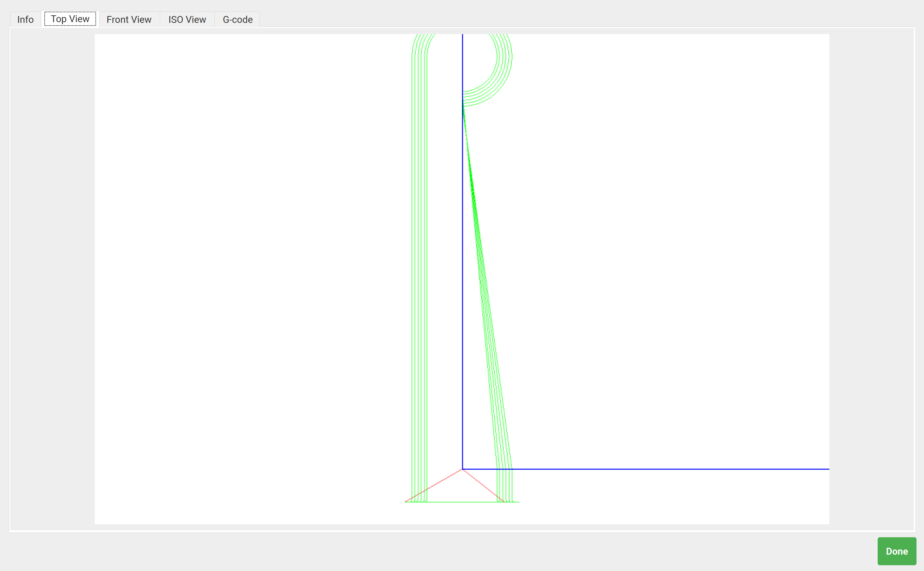The height and width of the screenshot is (571, 924).
Task: Select the Top View tab
Action: 70,19
